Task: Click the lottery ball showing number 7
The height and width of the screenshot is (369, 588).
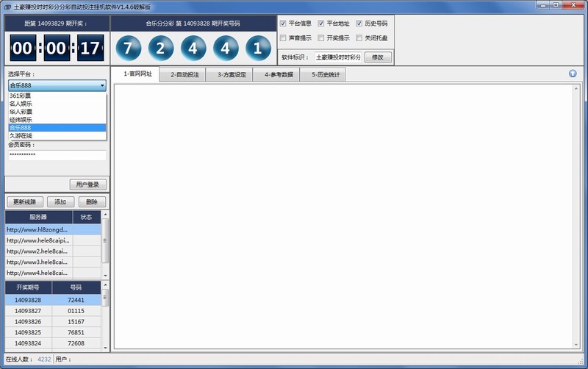Action: (128, 49)
